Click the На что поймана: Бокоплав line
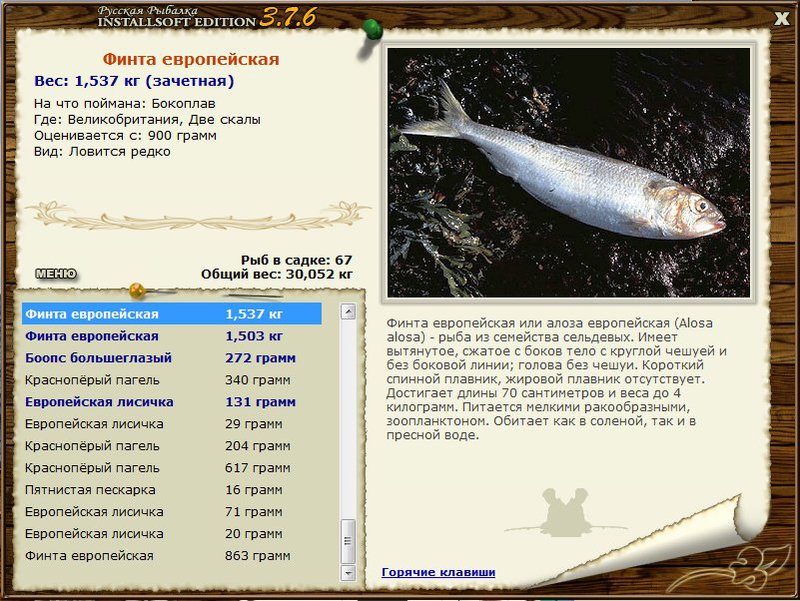 [124, 104]
